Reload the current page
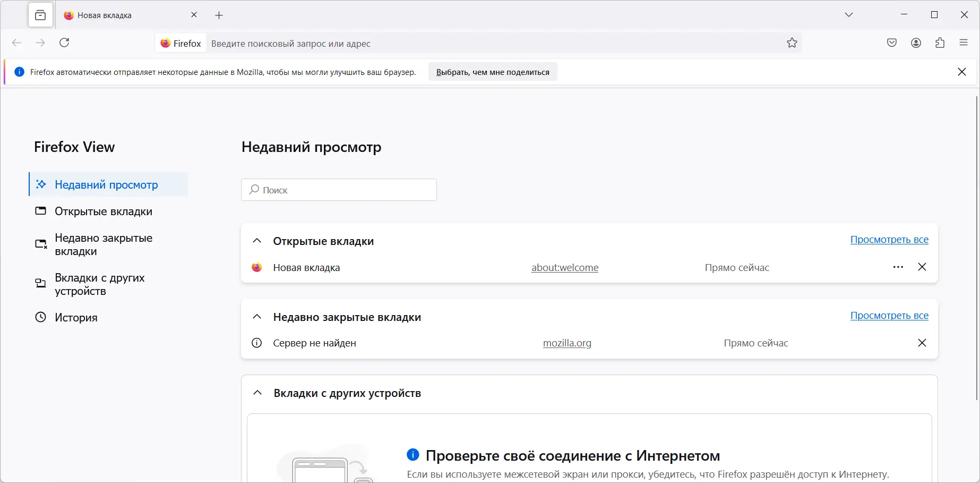The width and height of the screenshot is (980, 483). point(64,43)
